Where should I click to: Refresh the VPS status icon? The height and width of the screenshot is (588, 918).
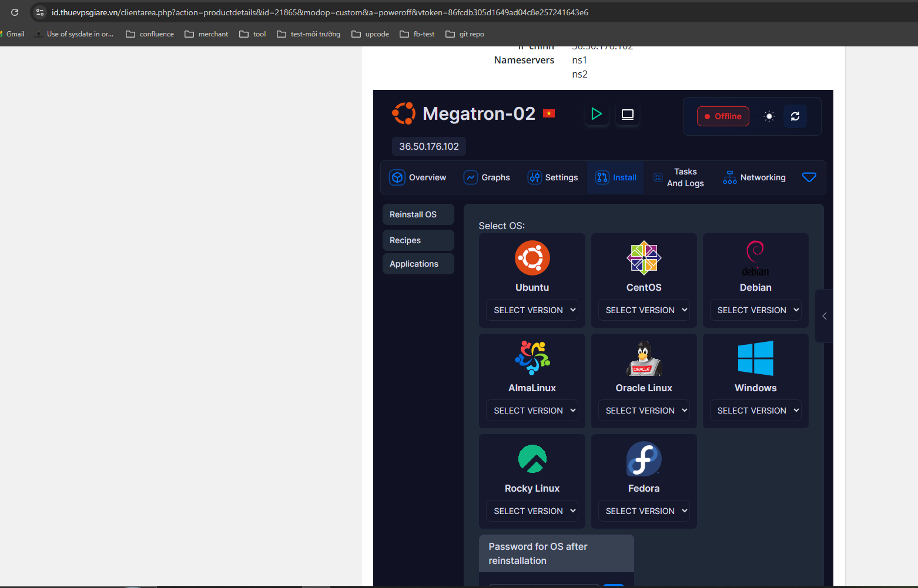[795, 116]
